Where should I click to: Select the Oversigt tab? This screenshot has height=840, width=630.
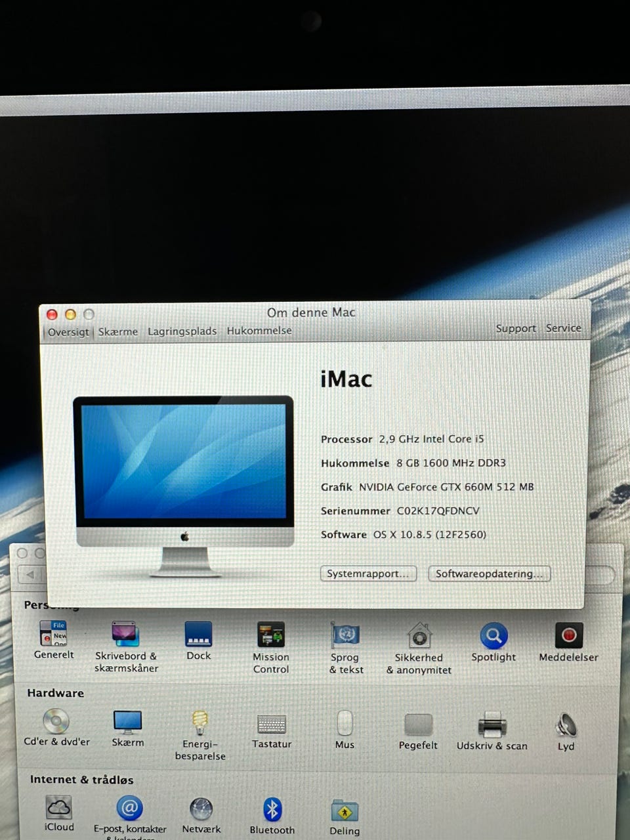coord(68,332)
